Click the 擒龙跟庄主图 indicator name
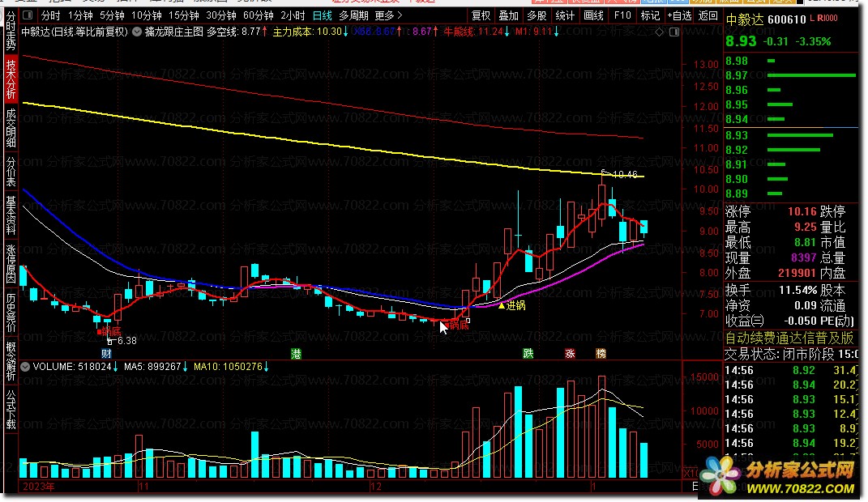Image resolution: width=868 pixels, height=502 pixels. coord(173,32)
